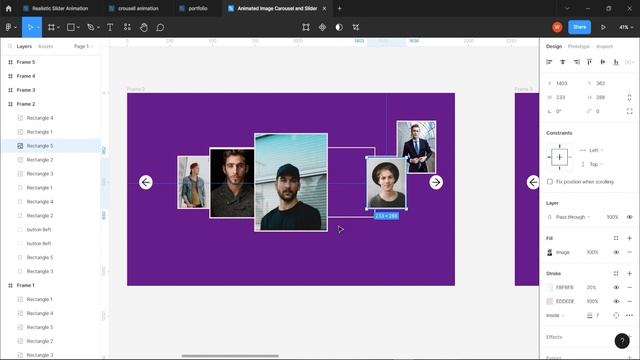Click the Edit object icon
This screenshot has width=640, height=360.
coord(306,27)
